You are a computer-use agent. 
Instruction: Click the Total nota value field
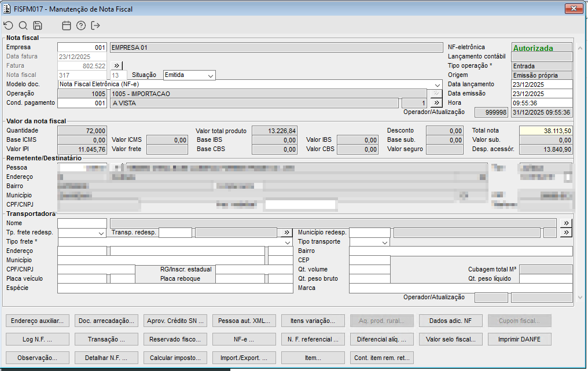(x=546, y=131)
